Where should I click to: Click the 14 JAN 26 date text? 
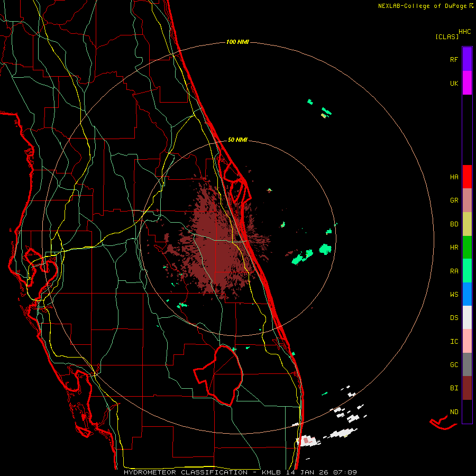point(307,472)
